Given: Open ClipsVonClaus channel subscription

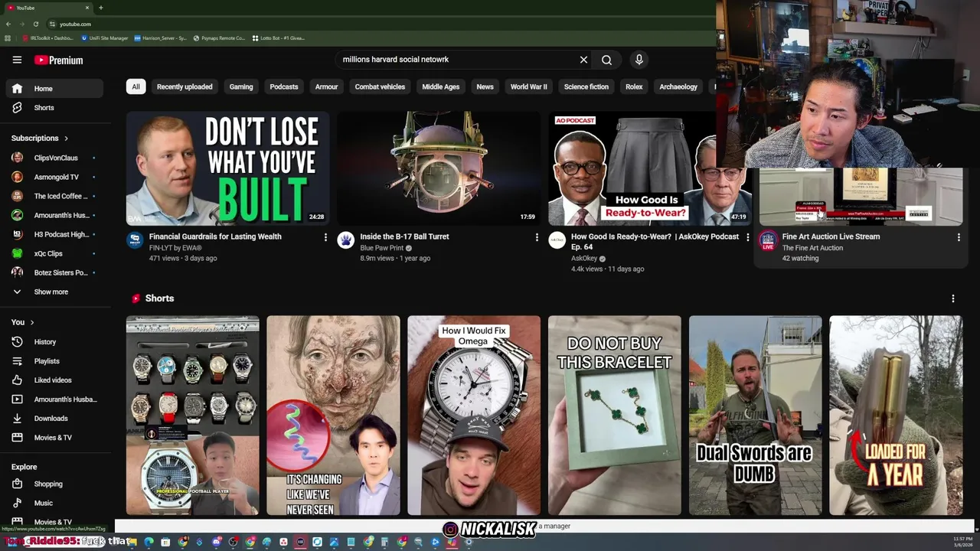Looking at the screenshot, I should (54, 158).
